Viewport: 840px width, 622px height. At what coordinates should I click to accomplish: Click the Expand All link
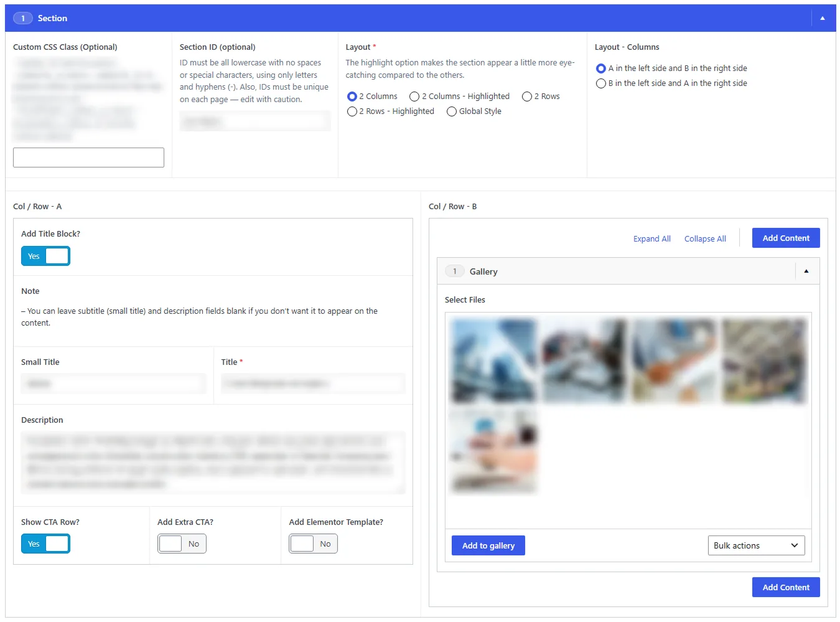coord(651,238)
